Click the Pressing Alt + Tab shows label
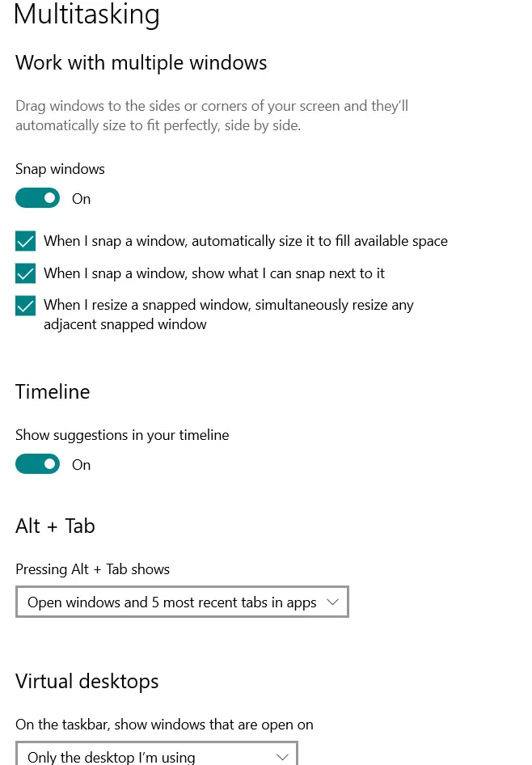Viewport: 532px width, 765px height. coord(92,569)
